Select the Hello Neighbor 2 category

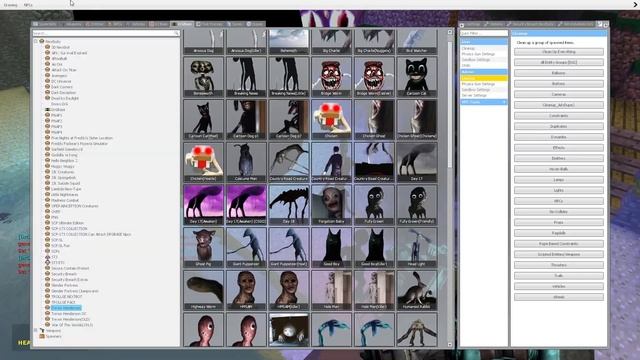coord(64,161)
